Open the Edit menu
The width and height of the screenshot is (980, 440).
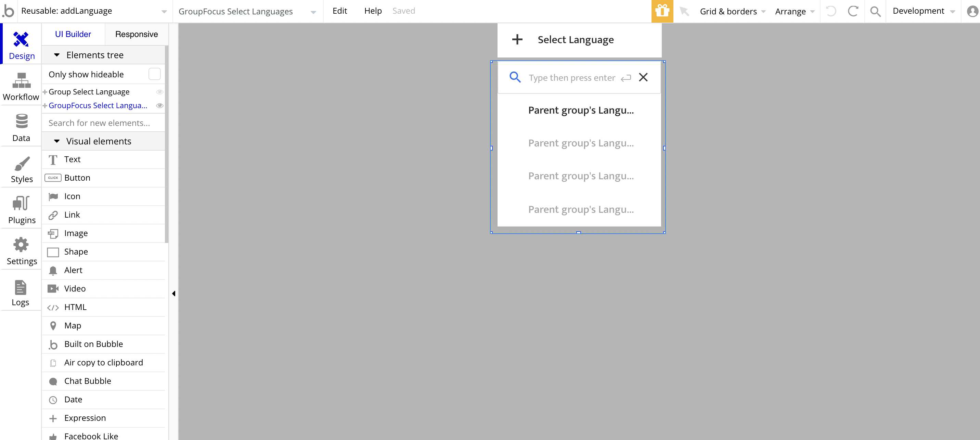(339, 11)
